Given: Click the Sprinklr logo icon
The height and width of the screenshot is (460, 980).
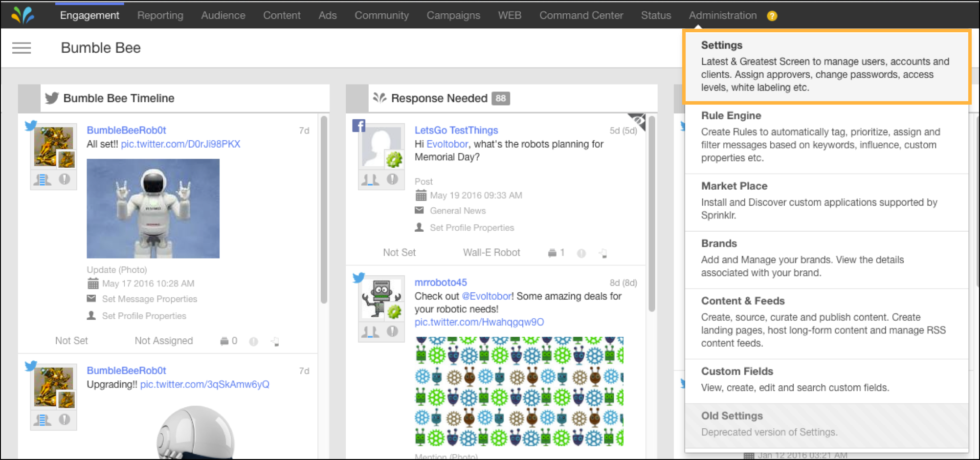Looking at the screenshot, I should (22, 15).
